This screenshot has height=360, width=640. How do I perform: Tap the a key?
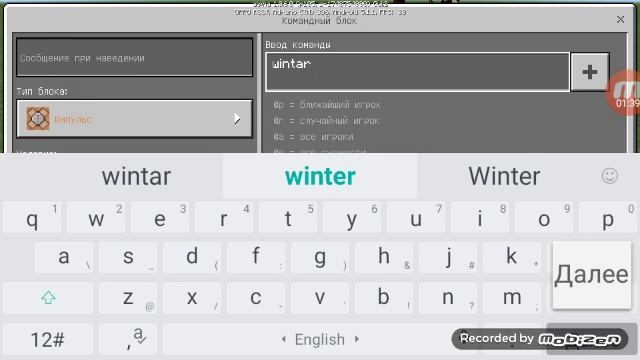64,257
